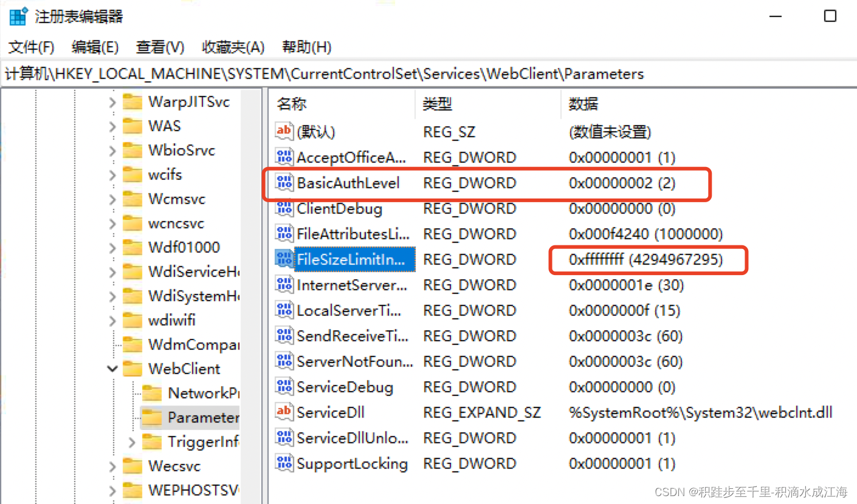
Task: Click the binary icon for FileSizeLimitIn value
Action: 283,259
